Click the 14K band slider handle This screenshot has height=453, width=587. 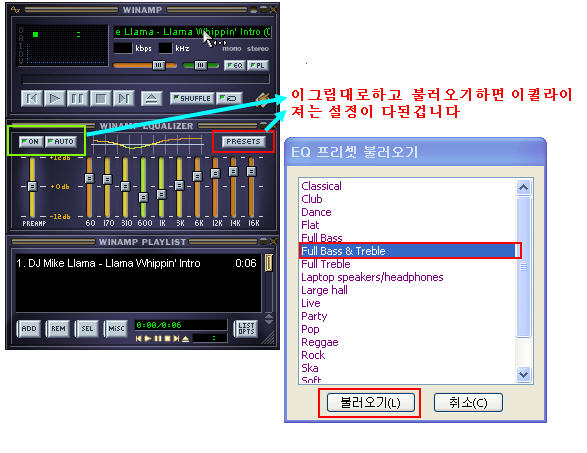(233, 171)
